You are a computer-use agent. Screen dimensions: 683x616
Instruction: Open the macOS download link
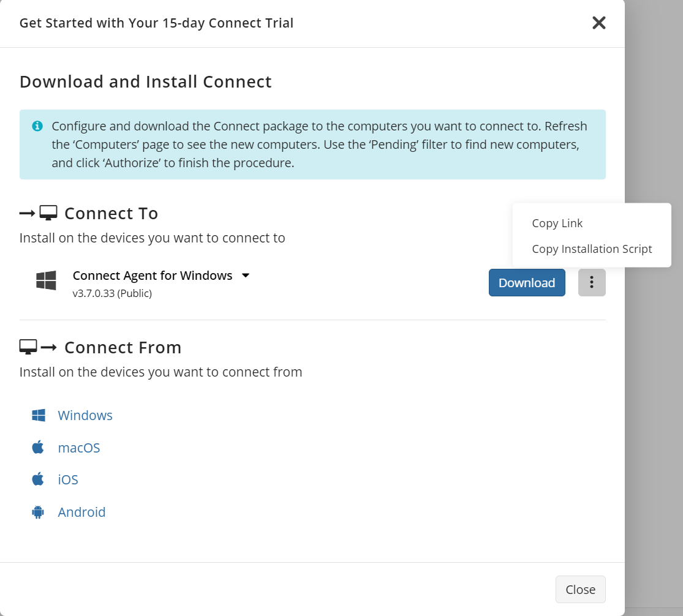(x=79, y=447)
